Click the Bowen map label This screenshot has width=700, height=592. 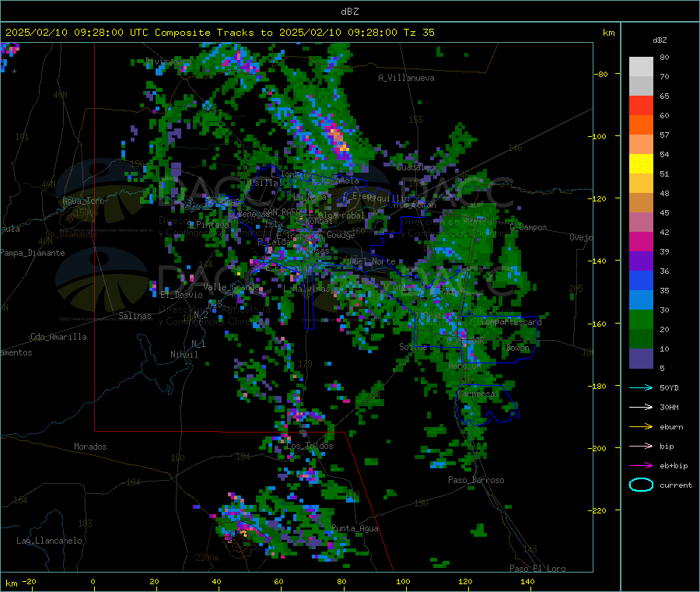click(x=517, y=347)
